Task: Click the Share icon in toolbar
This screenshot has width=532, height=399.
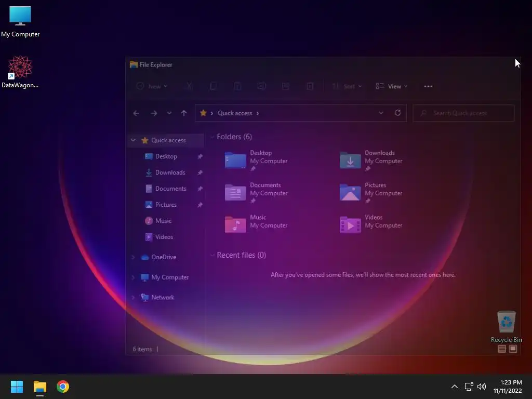Action: tap(286, 86)
